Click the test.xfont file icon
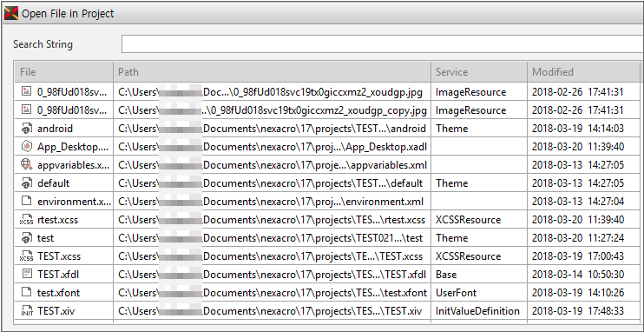Viewport: 644px width, 332px height. (x=26, y=293)
